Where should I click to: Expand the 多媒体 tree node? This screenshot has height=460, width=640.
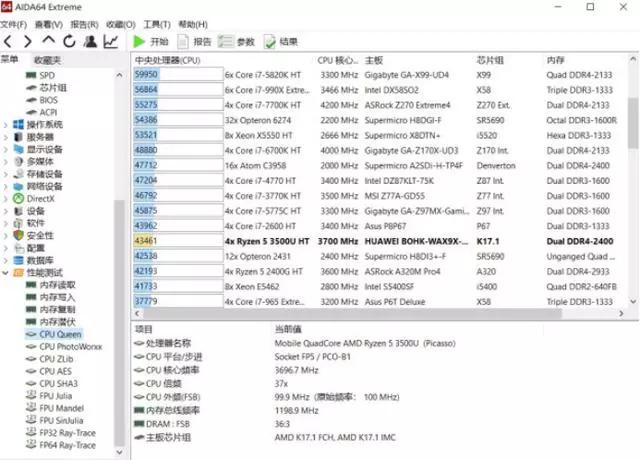coord(6,162)
